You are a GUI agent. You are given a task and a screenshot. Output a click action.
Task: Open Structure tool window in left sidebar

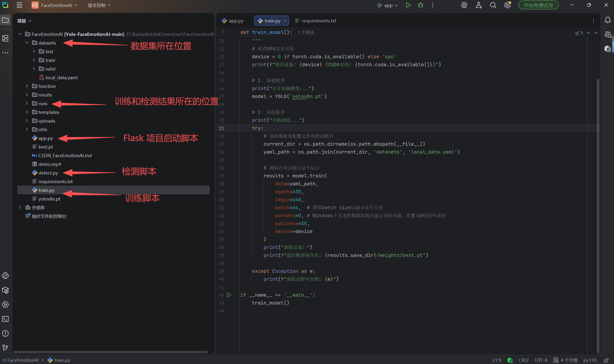(5, 38)
